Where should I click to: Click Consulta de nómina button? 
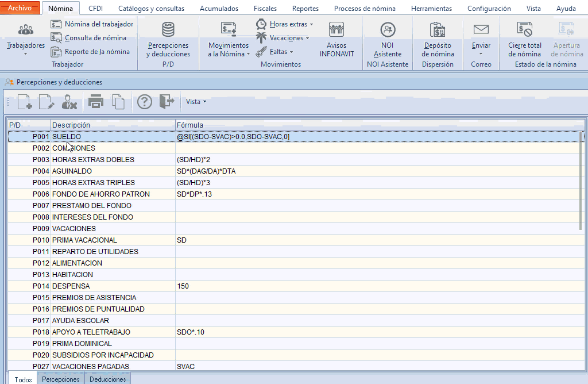95,38
